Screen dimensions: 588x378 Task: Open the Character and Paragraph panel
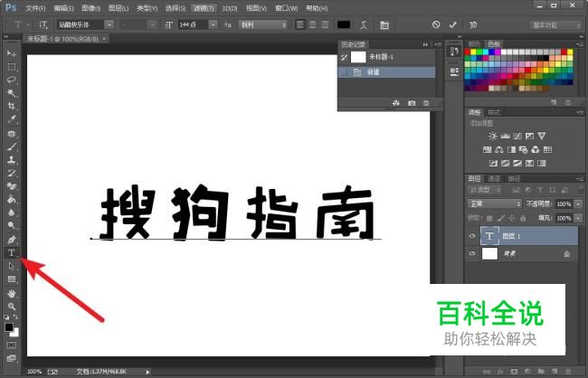[384, 24]
